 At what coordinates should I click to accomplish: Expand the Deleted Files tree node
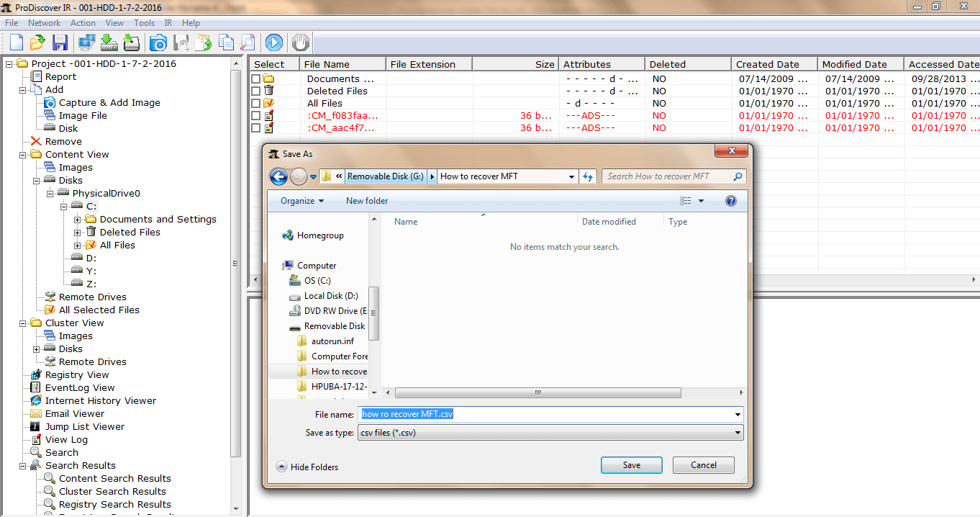click(78, 232)
